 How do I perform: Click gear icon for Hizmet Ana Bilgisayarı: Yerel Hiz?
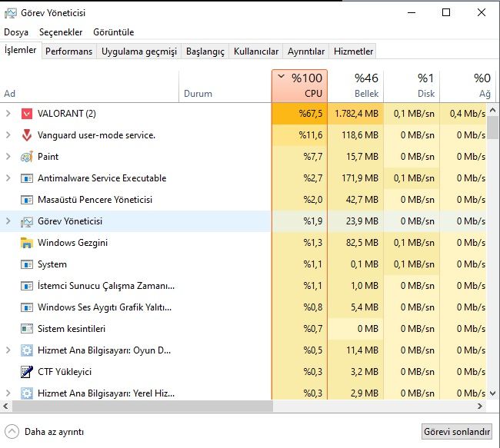pos(27,393)
